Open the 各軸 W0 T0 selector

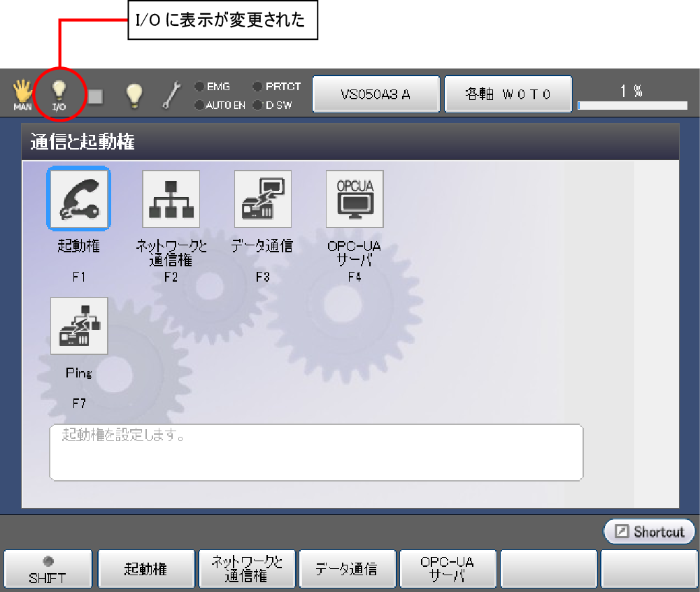click(x=508, y=94)
